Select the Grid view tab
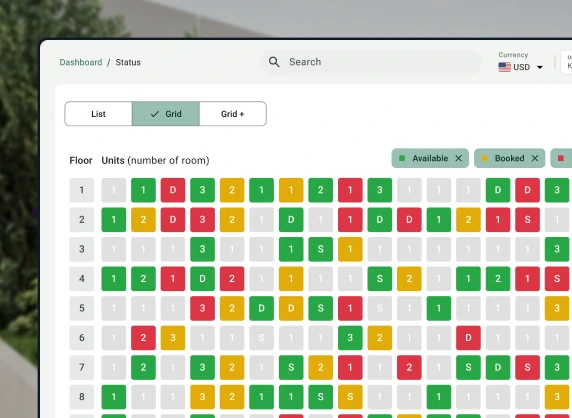Image resolution: width=572 pixels, height=418 pixels. (x=166, y=114)
